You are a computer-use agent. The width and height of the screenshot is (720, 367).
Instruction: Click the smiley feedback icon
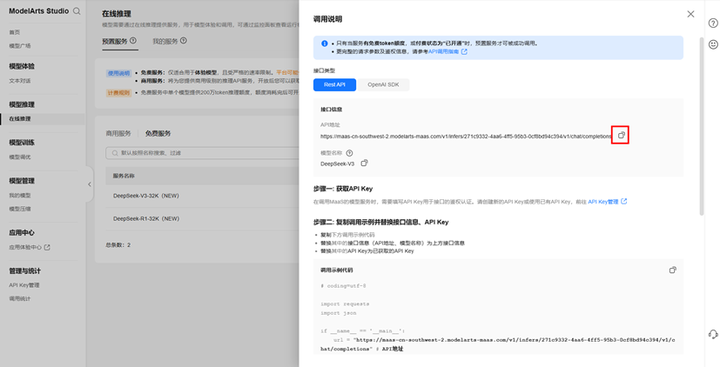pos(713,45)
